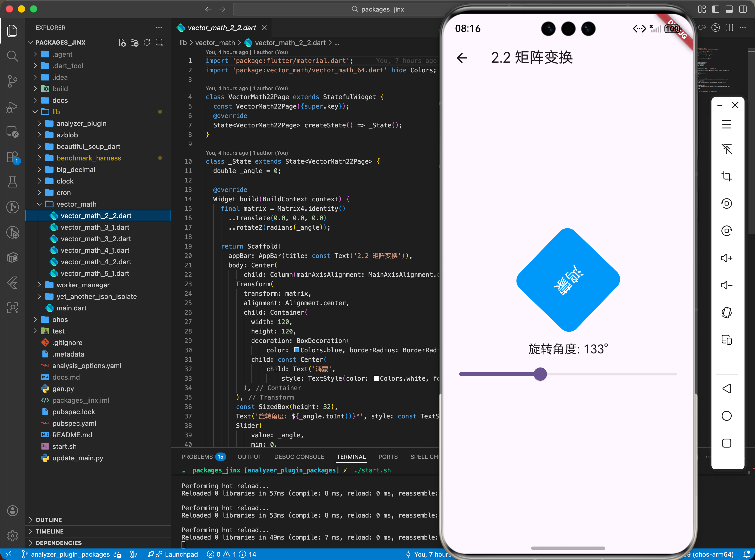Toggle the bottom panel layout button
This screenshot has width=755, height=560.
pos(729,9)
